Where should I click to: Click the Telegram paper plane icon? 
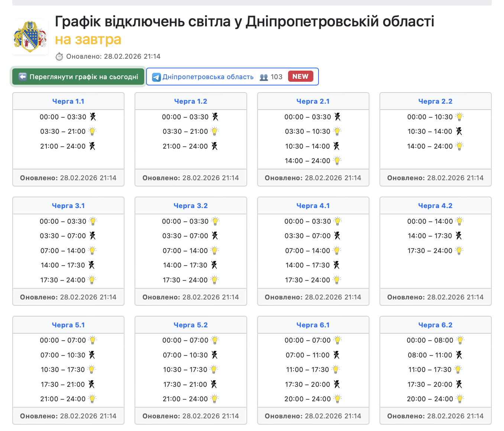tap(156, 77)
